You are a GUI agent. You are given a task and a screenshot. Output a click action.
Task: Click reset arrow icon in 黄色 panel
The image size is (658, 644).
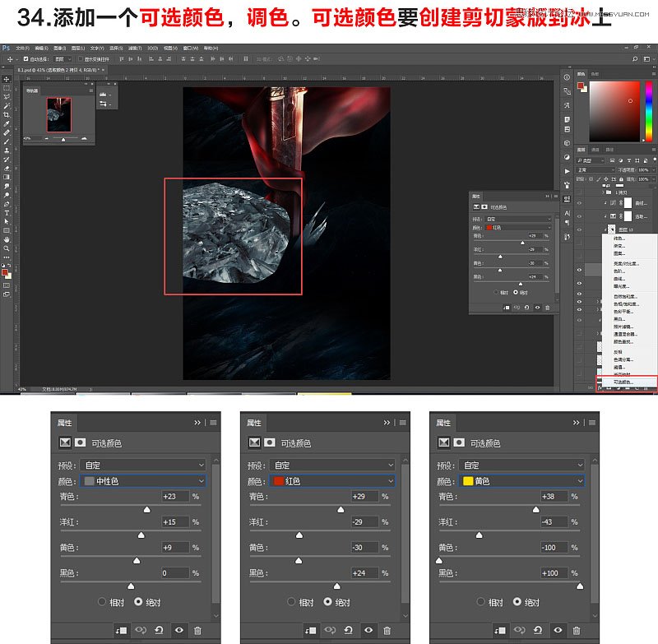[x=538, y=630]
